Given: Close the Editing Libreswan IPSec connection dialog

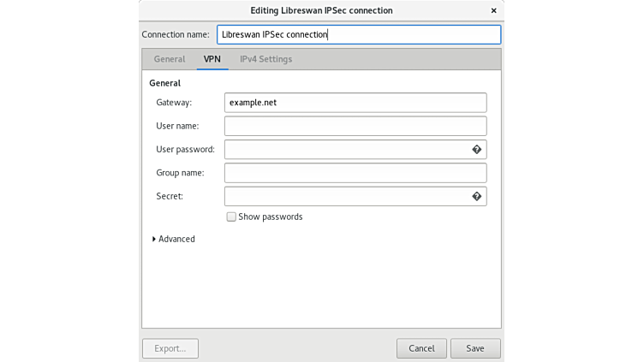Looking at the screenshot, I should pyautogui.click(x=493, y=10).
